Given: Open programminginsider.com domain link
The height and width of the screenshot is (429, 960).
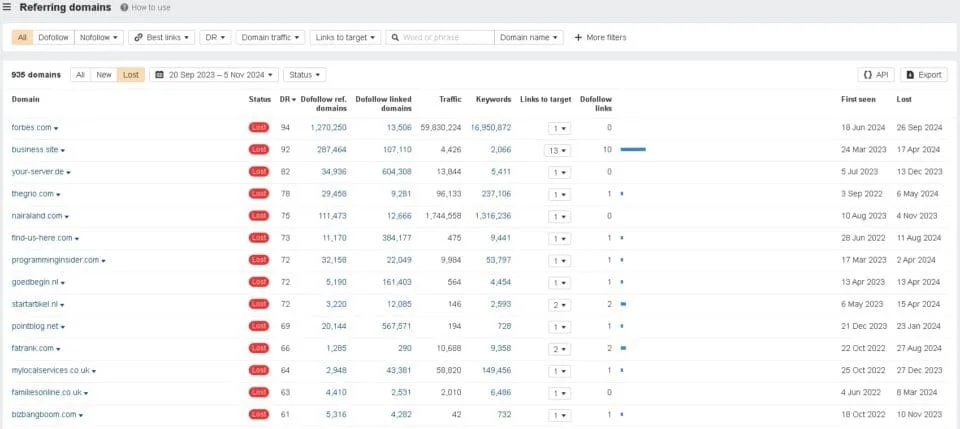Looking at the screenshot, I should 55,260.
